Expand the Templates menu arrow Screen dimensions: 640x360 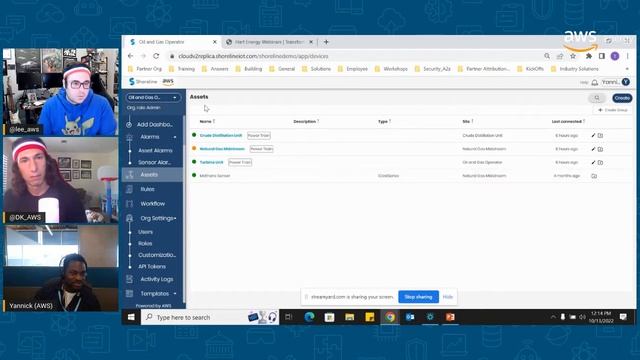pyautogui.click(x=175, y=294)
